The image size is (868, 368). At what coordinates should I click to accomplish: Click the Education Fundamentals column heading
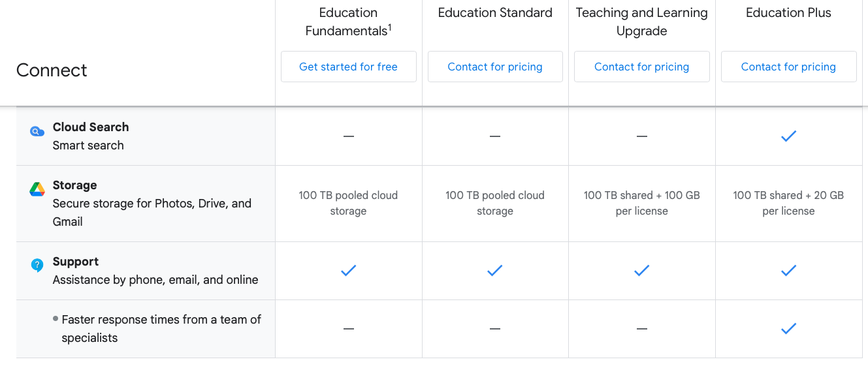(x=348, y=22)
